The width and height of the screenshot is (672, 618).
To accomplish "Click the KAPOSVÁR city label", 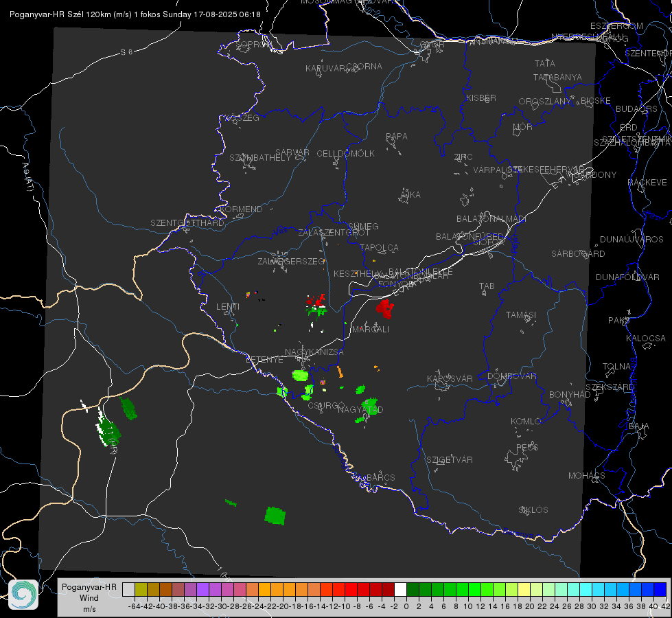I will pos(450,378).
